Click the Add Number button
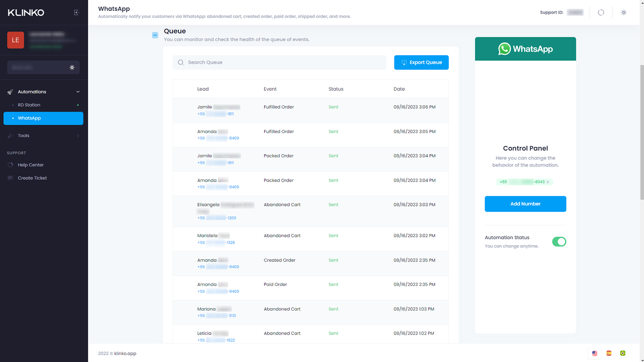Image resolution: width=644 pixels, height=362 pixels. pos(525,204)
